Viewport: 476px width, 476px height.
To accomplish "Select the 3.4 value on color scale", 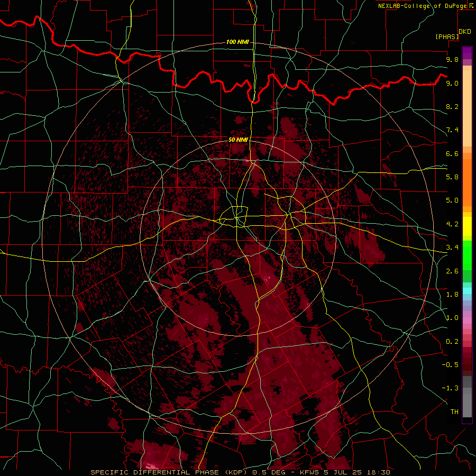I will coord(452,248).
